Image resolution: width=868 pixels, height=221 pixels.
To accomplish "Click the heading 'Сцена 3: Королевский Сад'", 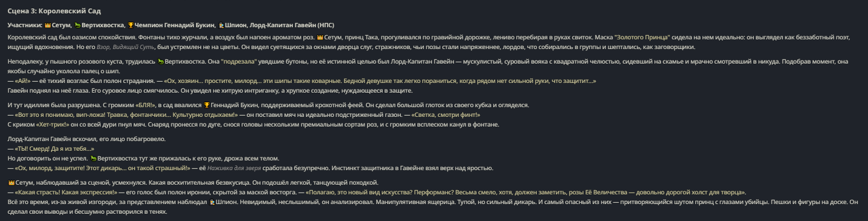I will click(x=45, y=11).
